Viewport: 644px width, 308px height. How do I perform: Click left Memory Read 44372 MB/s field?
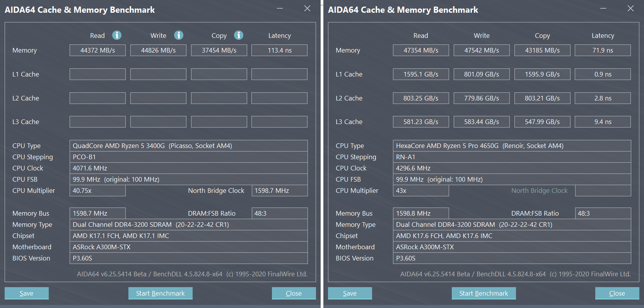(x=97, y=50)
